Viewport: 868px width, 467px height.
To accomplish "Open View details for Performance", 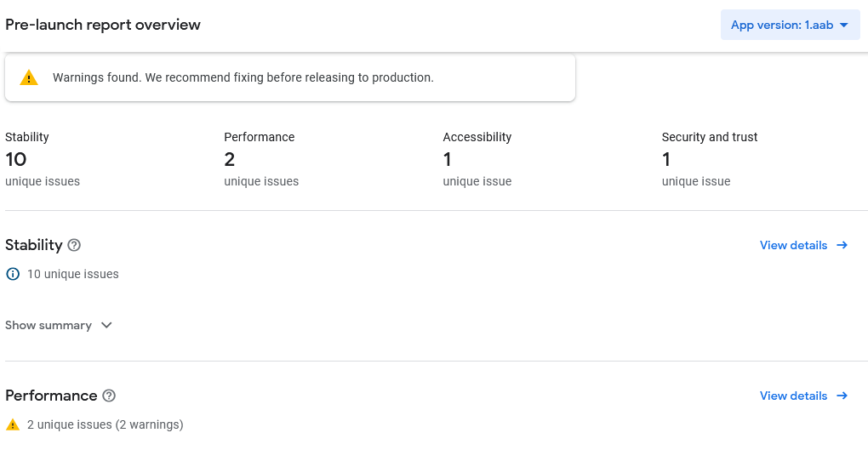I will click(793, 396).
